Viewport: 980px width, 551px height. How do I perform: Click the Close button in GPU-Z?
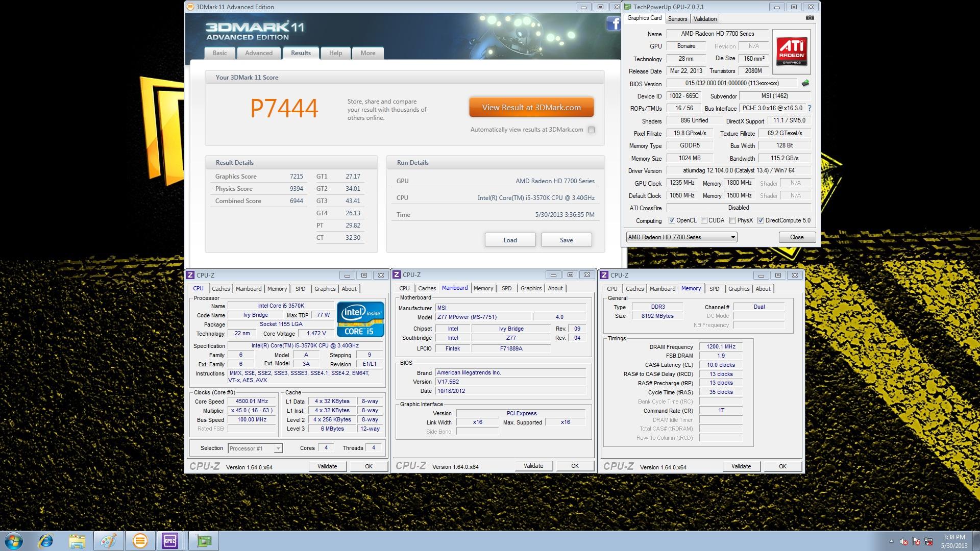pos(797,237)
